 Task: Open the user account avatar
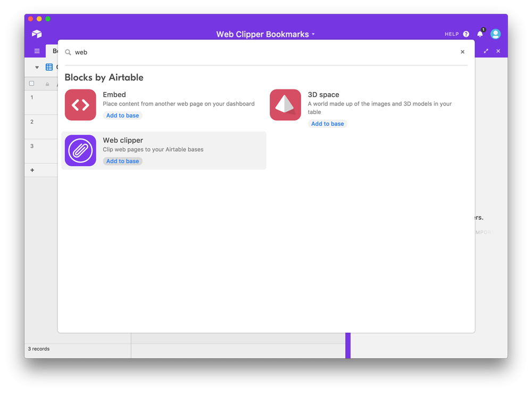pyautogui.click(x=495, y=34)
